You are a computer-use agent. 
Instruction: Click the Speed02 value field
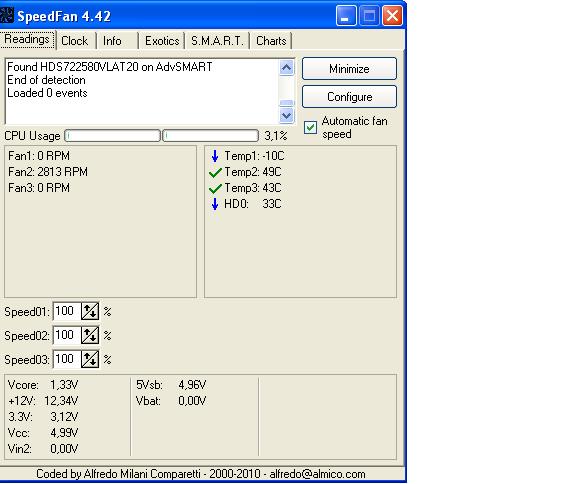tap(67, 335)
